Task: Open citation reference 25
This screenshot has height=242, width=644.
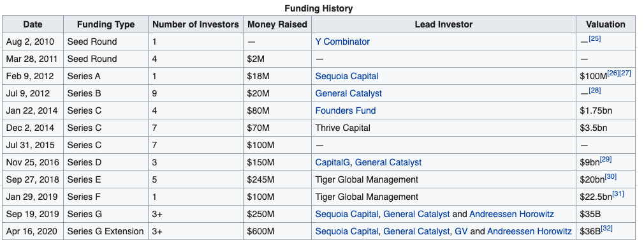Action: pos(595,39)
